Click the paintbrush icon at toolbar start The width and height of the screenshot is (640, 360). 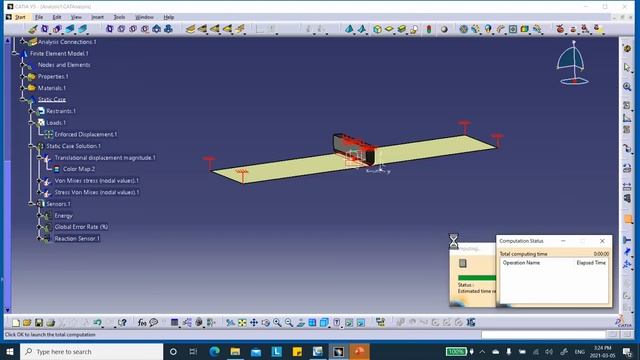33,29
